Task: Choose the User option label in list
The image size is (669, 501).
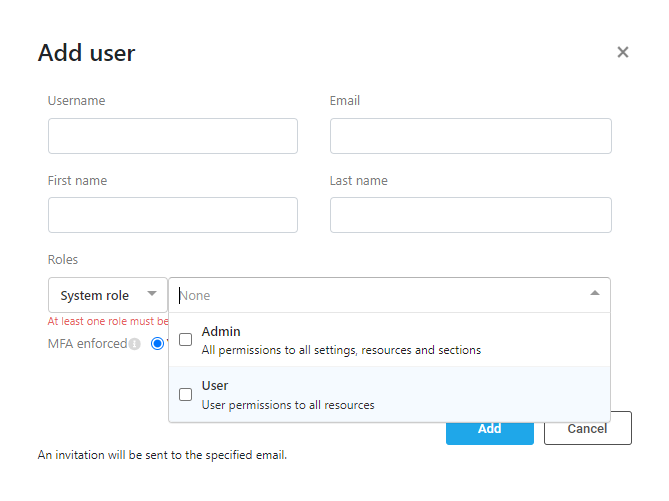Action: click(215, 385)
